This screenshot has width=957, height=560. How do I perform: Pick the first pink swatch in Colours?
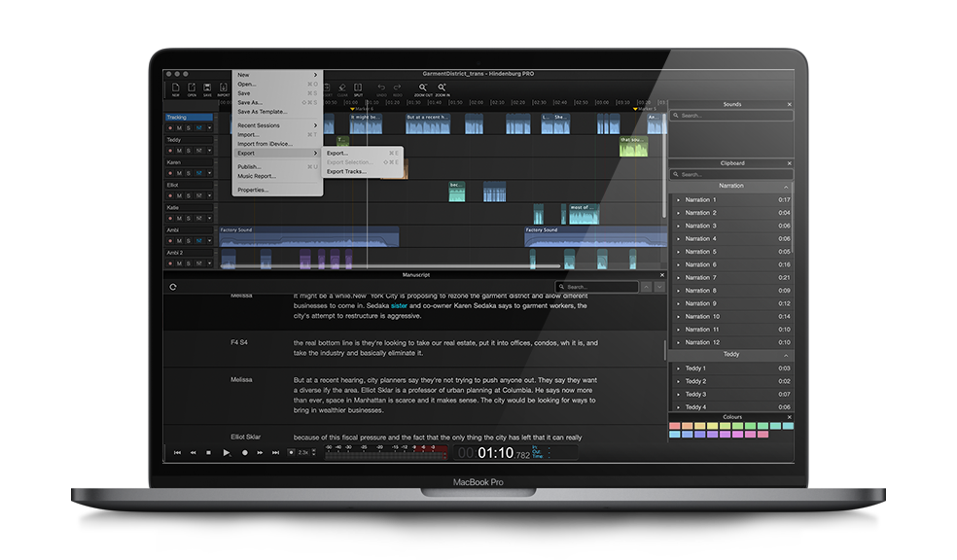[674, 426]
